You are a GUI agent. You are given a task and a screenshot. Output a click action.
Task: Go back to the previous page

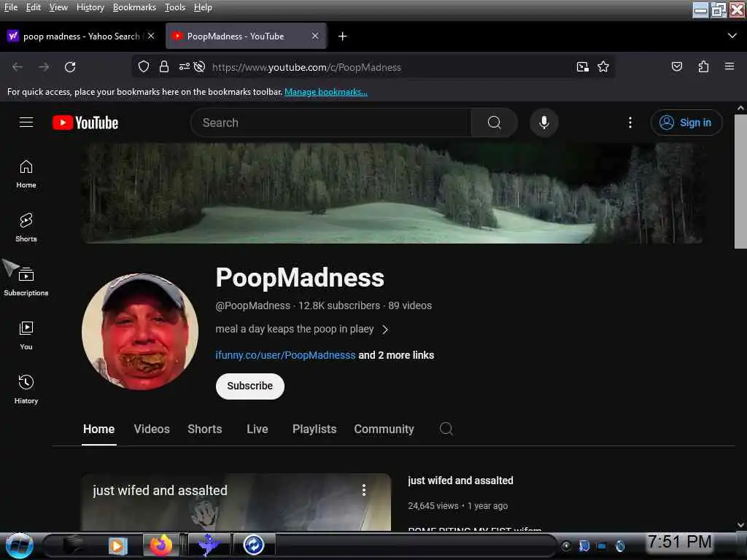[x=18, y=67]
